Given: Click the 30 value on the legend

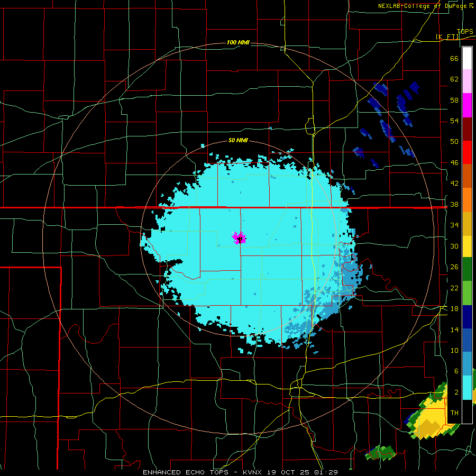Looking at the screenshot, I should [x=454, y=246].
